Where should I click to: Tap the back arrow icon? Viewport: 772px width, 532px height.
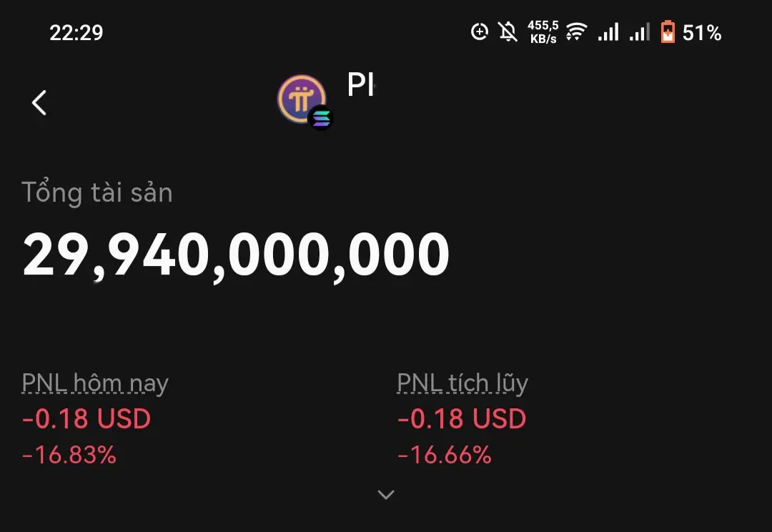39,103
